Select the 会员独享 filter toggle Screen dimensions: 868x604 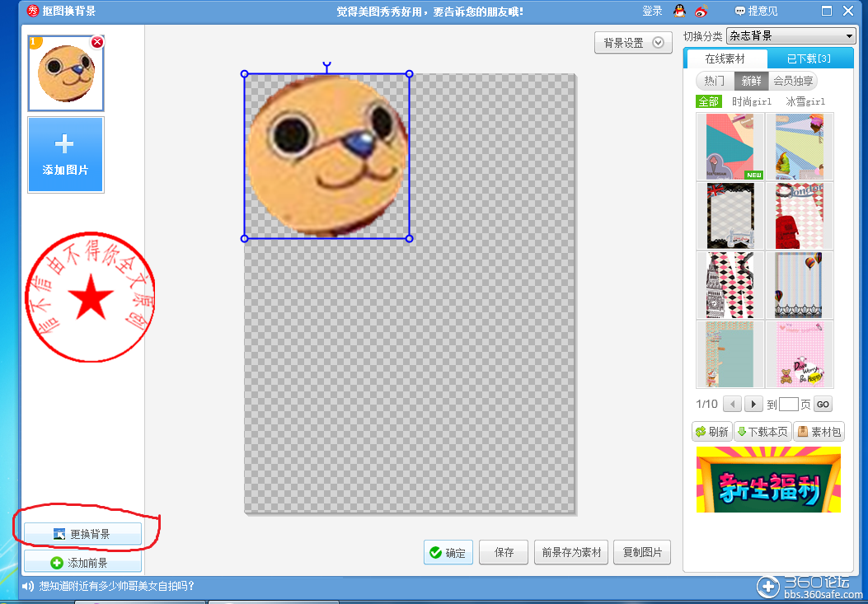793,81
